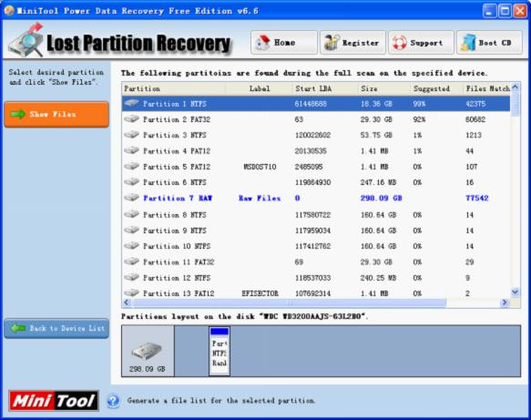Image resolution: width=531 pixels, height=420 pixels.
Task: Select the Partition 7 RAW row text
Action: click(x=178, y=198)
